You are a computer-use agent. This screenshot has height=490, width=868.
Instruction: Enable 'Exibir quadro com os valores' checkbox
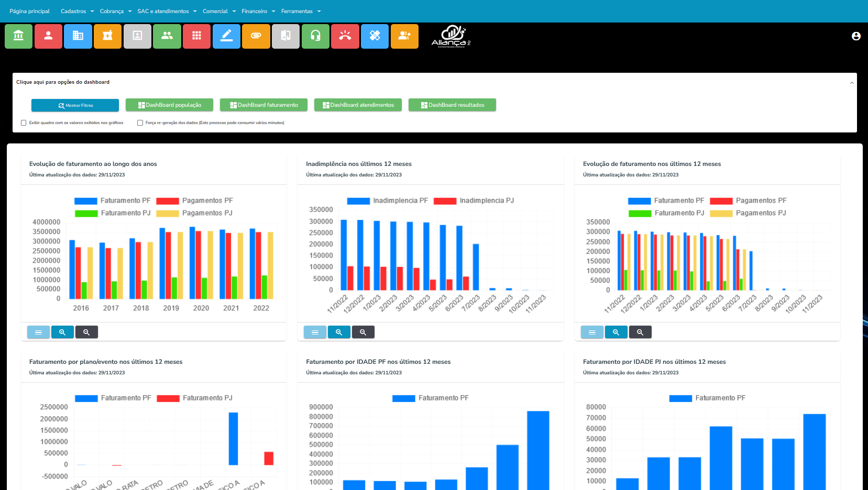[24, 123]
